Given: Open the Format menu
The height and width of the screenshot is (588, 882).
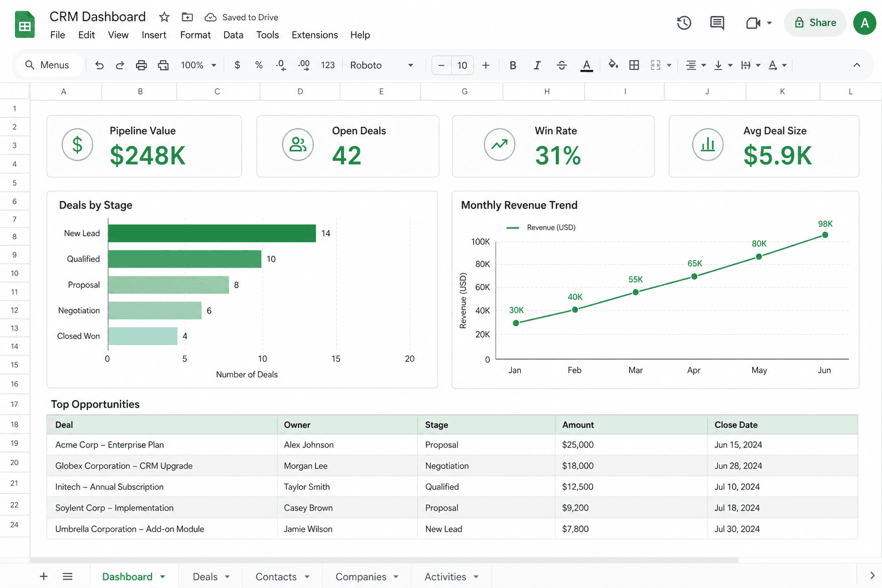Looking at the screenshot, I should click(x=195, y=35).
